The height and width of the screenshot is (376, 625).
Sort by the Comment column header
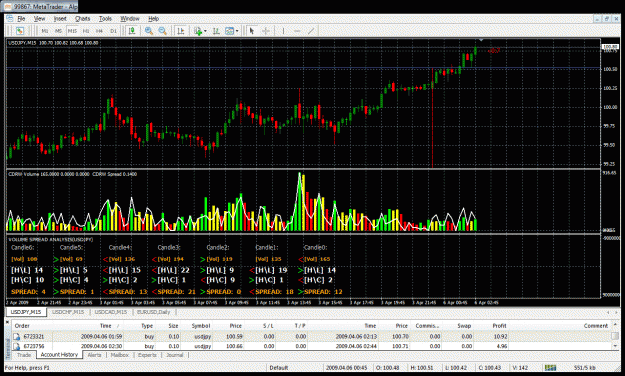[x=596, y=326]
